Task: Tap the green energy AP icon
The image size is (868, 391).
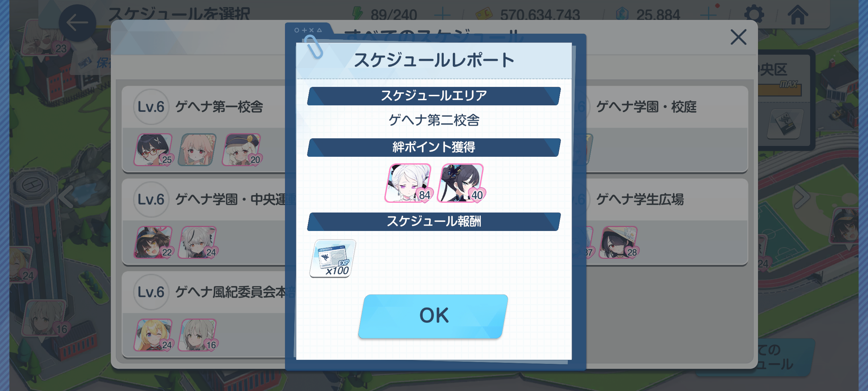Action: coord(357,14)
